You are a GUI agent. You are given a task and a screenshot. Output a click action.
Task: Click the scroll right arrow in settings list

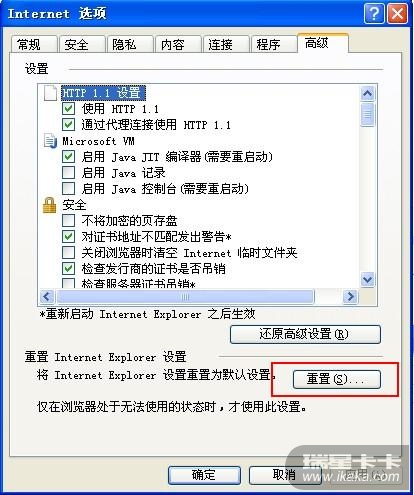pyautogui.click(x=351, y=296)
